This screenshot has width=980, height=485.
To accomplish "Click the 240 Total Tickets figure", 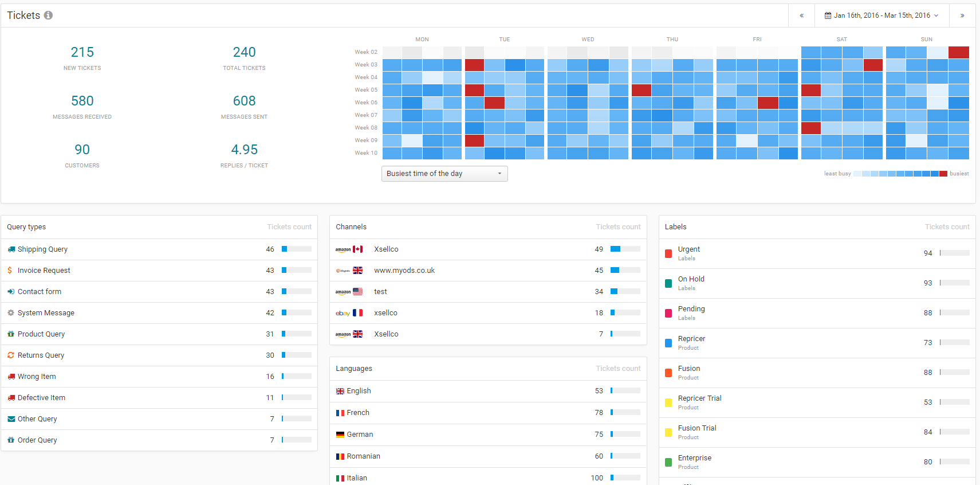I will [244, 52].
